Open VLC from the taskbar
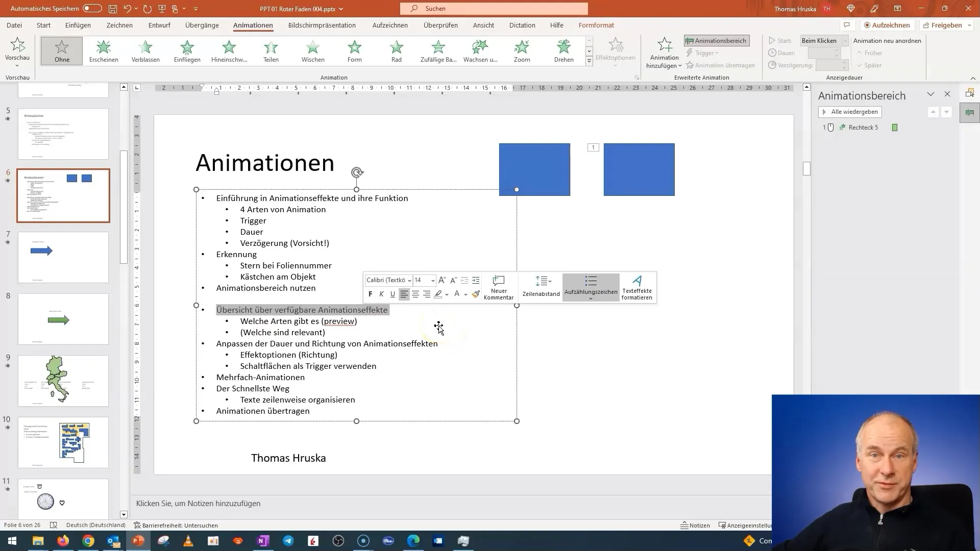980x551 pixels. pyautogui.click(x=188, y=541)
